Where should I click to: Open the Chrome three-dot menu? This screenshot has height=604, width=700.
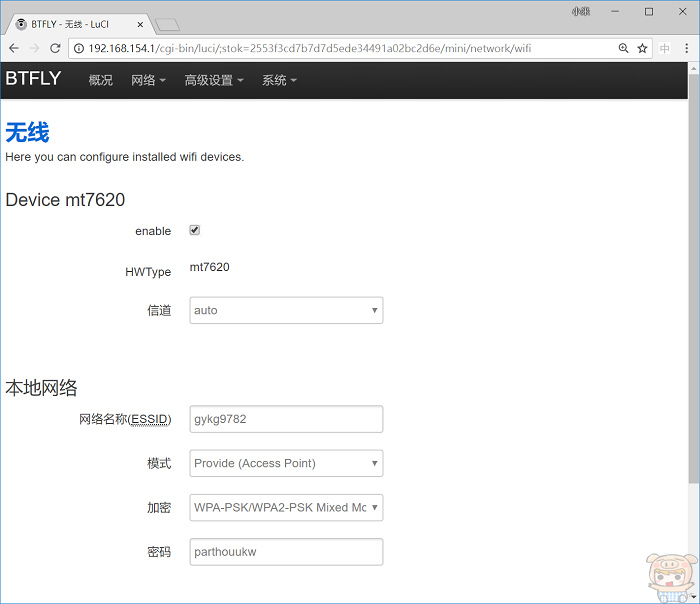687,48
